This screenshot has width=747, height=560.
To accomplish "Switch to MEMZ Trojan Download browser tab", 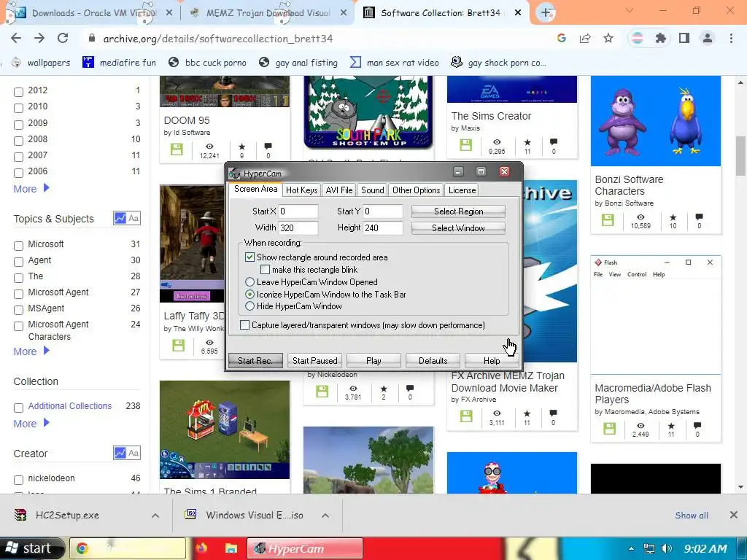I will (x=268, y=13).
